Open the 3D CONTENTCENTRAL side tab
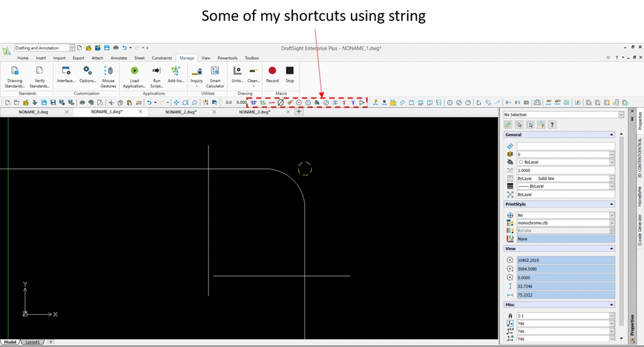This screenshot has height=347, width=644. (639, 157)
